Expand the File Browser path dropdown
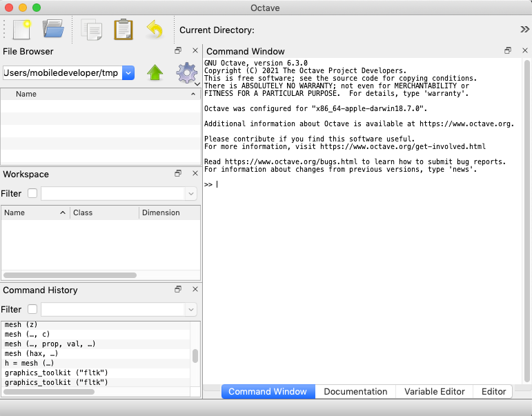 point(128,73)
